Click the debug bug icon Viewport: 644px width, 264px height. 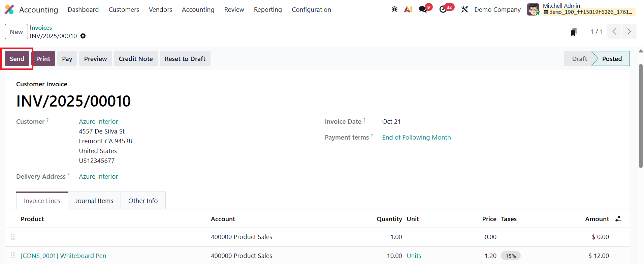point(394,9)
